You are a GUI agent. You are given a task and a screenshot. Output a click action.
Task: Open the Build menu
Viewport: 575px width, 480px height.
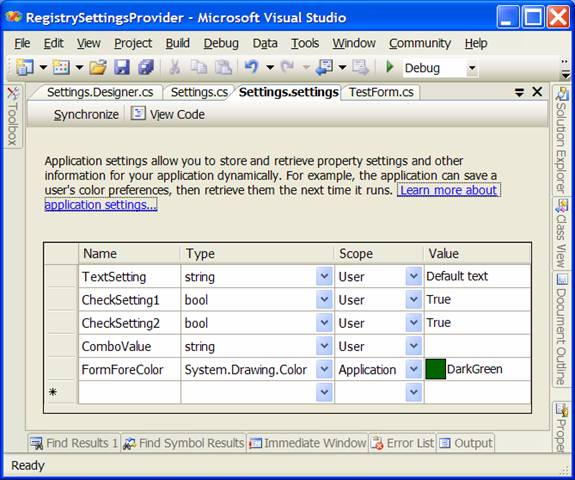tap(177, 43)
